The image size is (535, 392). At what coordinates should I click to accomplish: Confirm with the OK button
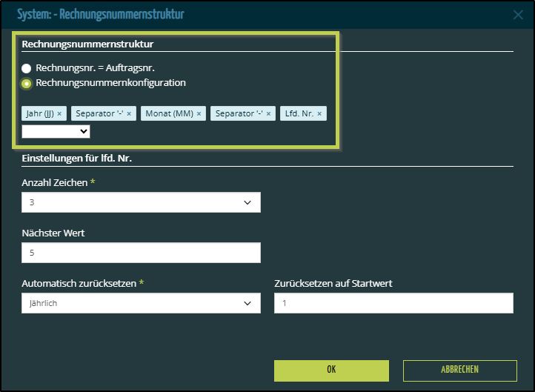click(x=331, y=370)
